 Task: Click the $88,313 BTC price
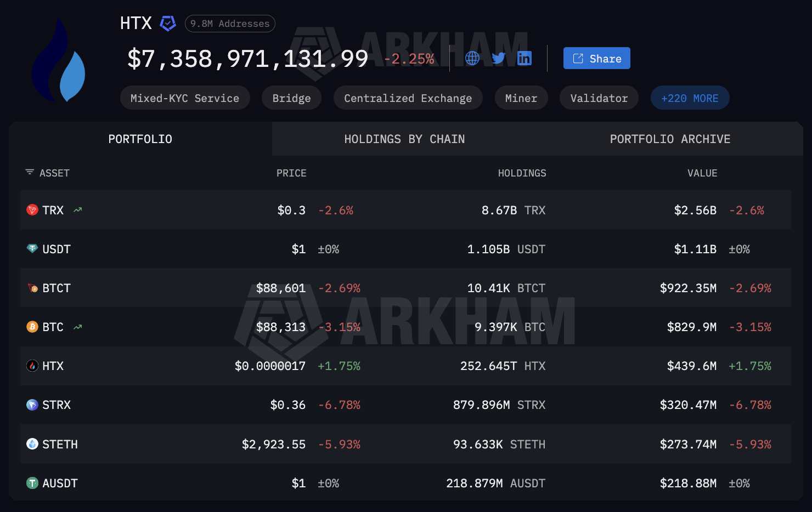281,327
